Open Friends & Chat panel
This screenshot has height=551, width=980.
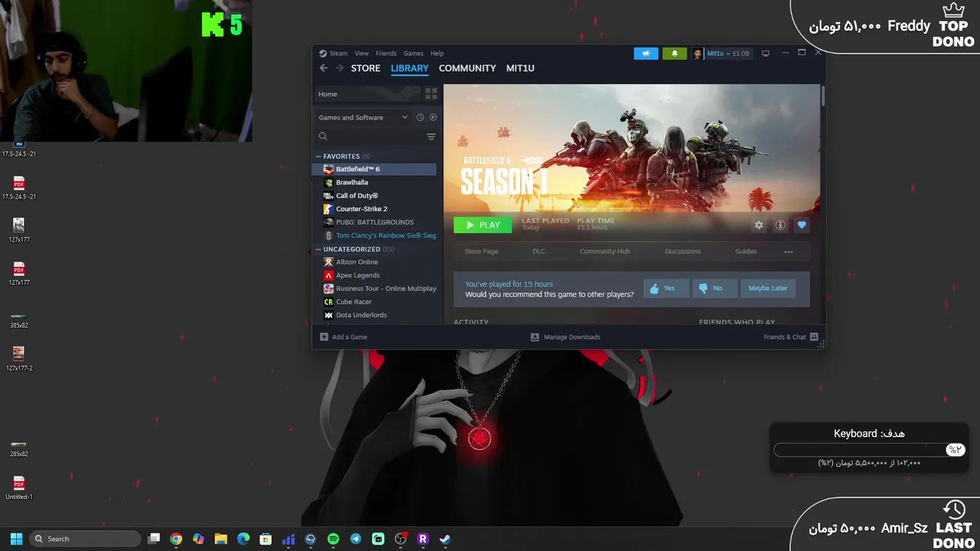(x=791, y=337)
